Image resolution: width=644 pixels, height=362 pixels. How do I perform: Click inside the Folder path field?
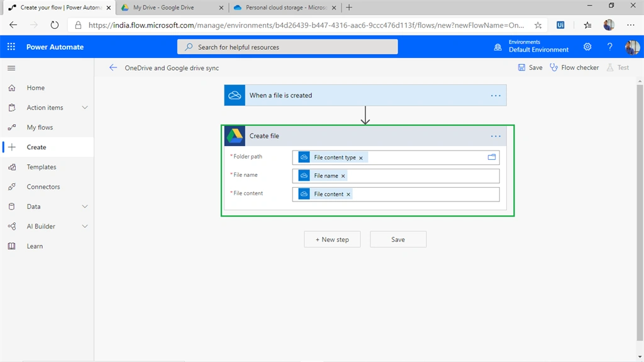(396, 157)
